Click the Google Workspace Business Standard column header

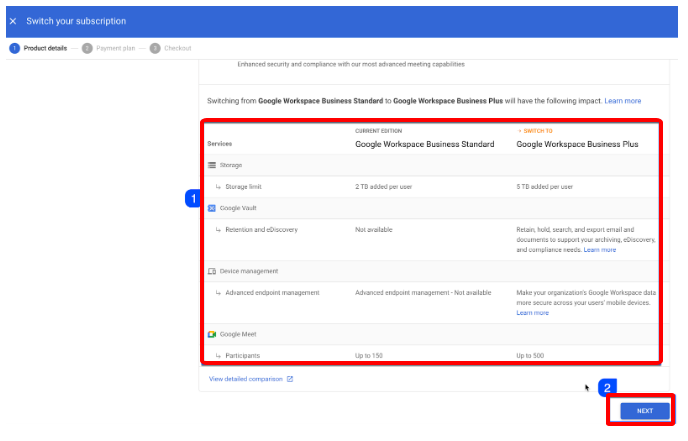(x=424, y=144)
